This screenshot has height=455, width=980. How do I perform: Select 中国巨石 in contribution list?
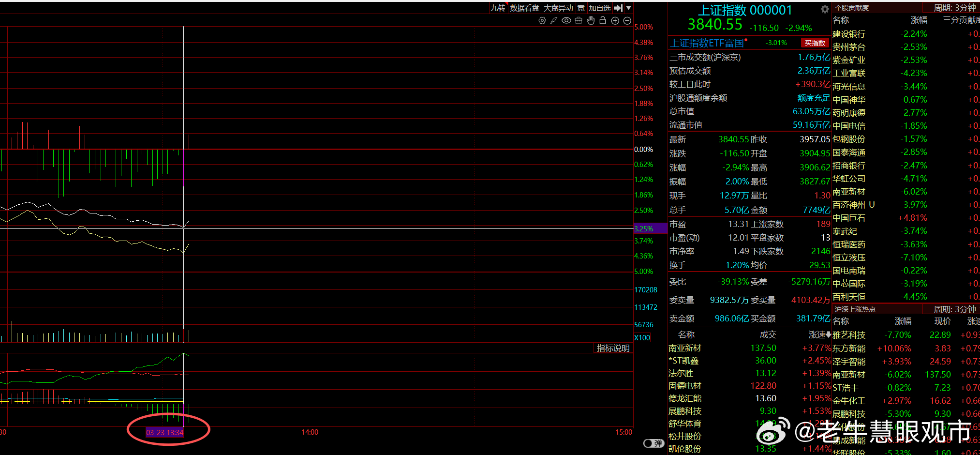click(849, 218)
